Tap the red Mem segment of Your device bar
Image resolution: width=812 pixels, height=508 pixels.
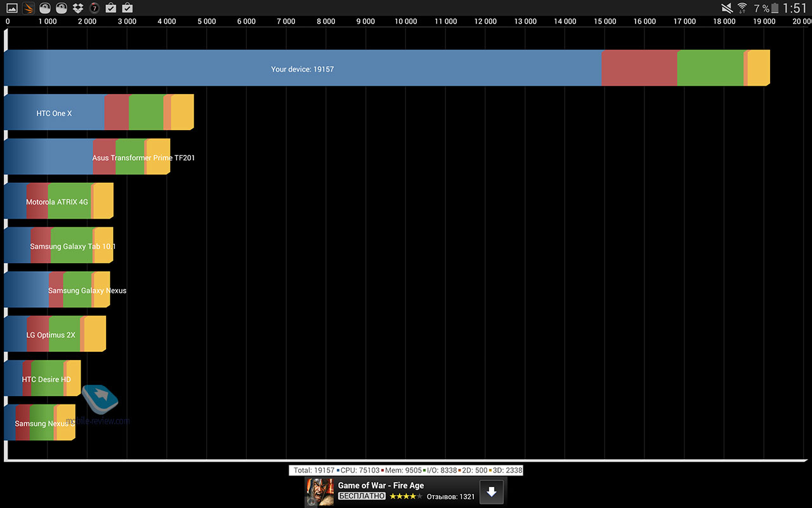point(639,69)
